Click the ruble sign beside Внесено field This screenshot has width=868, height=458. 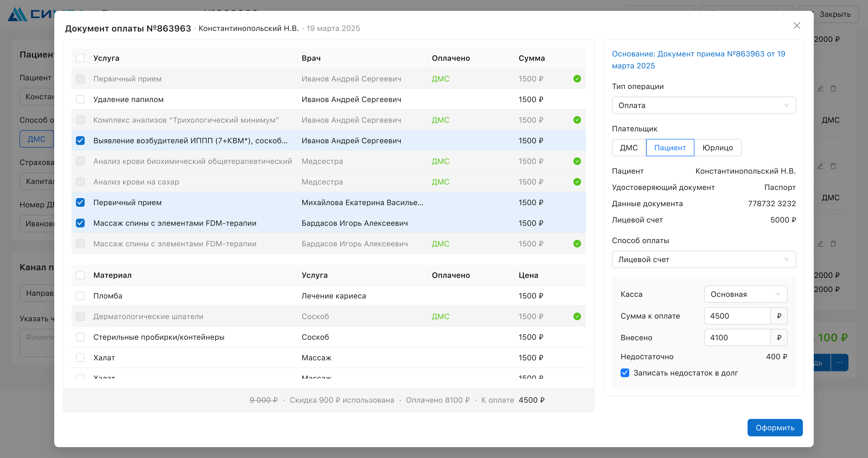(x=779, y=338)
